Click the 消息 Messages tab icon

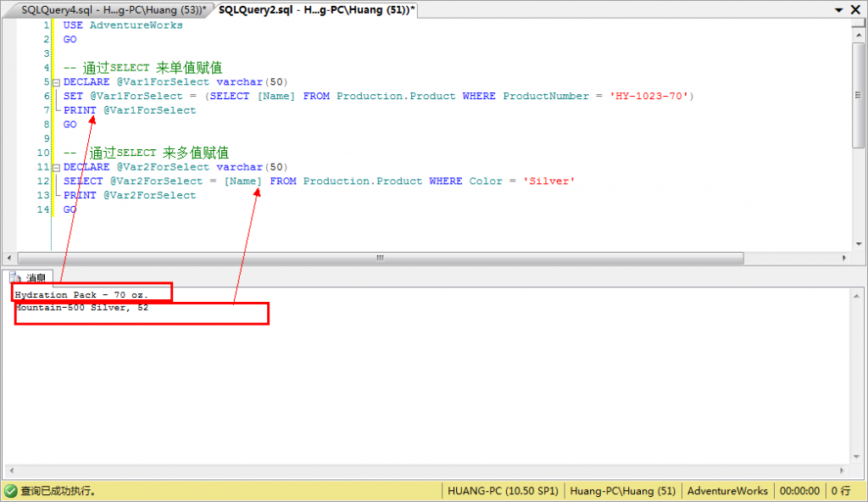[x=14, y=277]
